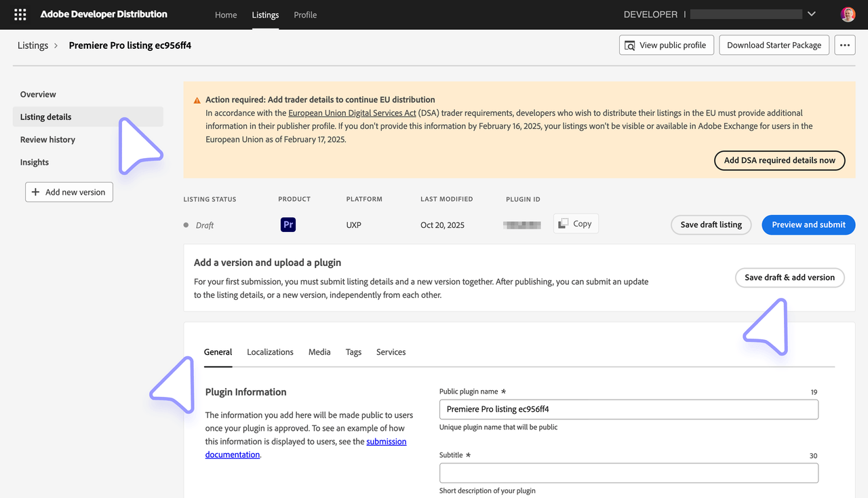Open the submission documentation link

point(387,441)
